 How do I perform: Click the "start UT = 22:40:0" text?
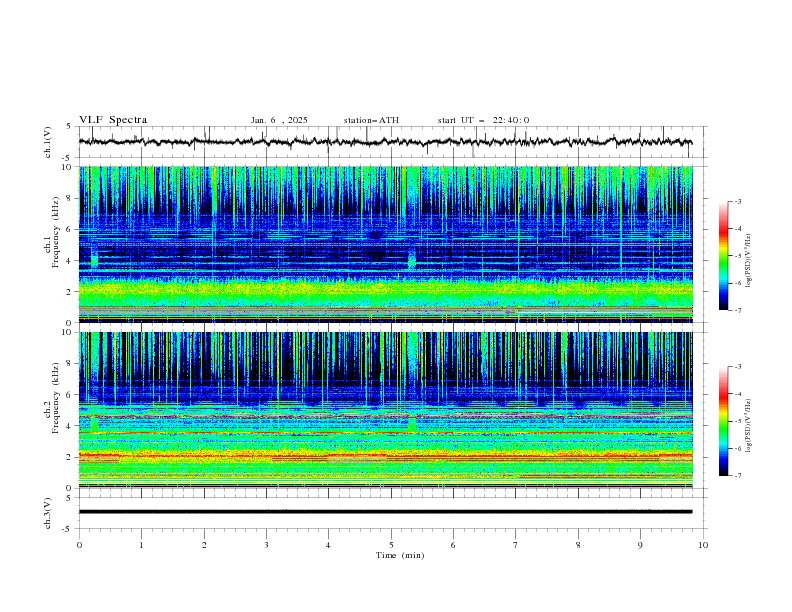[483, 120]
